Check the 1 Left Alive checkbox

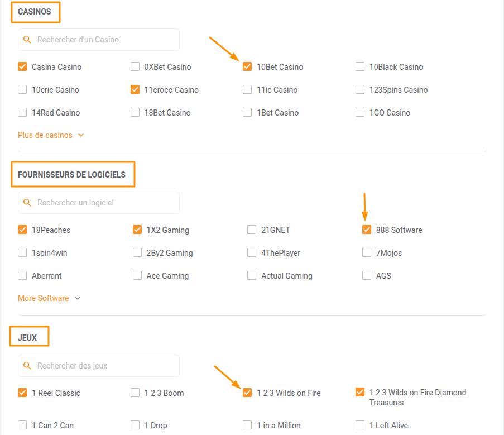click(x=360, y=425)
